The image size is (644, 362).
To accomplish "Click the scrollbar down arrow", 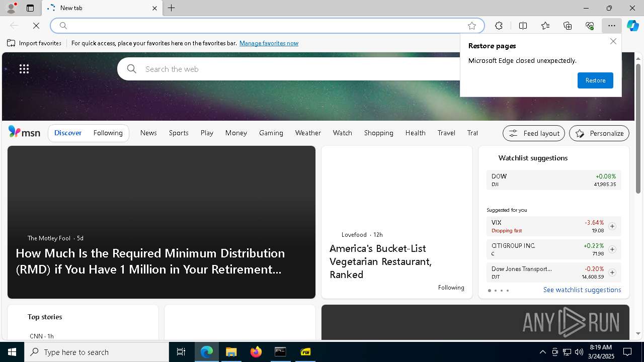I will [638, 333].
